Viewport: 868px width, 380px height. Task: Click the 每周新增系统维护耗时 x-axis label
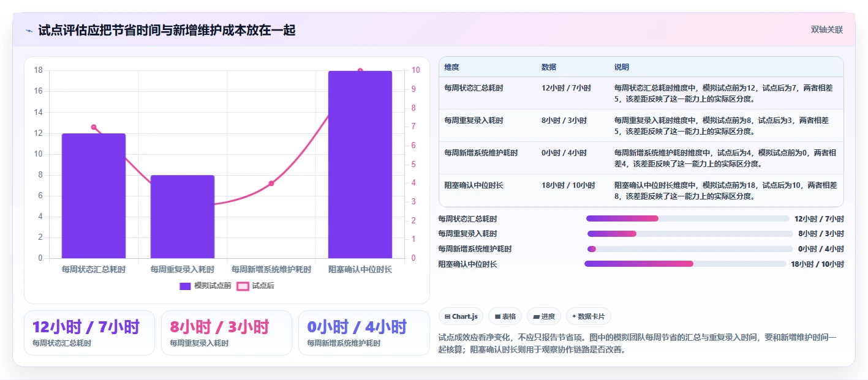(x=271, y=269)
